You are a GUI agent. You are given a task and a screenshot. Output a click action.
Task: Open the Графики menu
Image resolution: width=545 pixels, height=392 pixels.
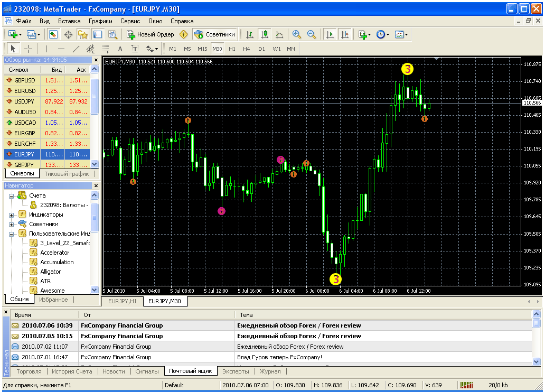[100, 21]
